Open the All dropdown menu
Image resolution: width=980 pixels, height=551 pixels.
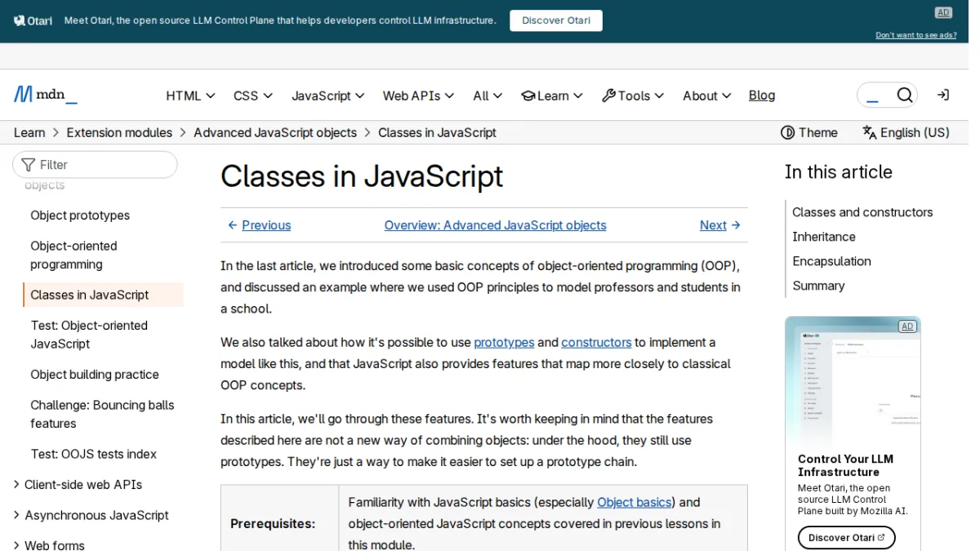(488, 96)
